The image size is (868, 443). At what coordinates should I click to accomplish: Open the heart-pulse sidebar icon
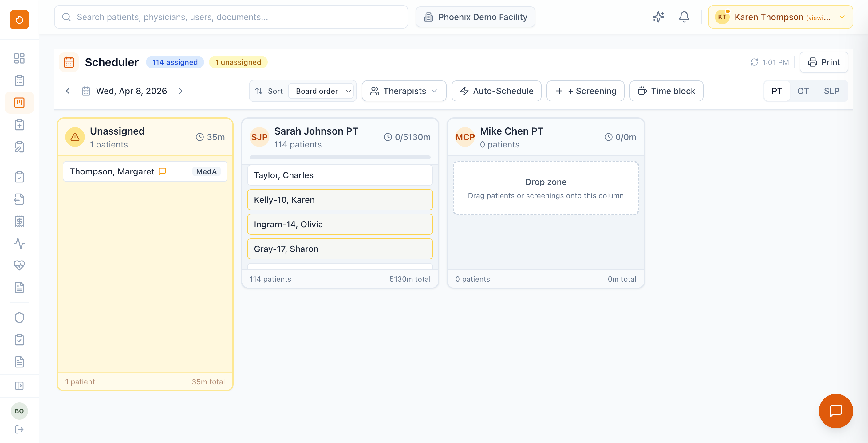19,265
